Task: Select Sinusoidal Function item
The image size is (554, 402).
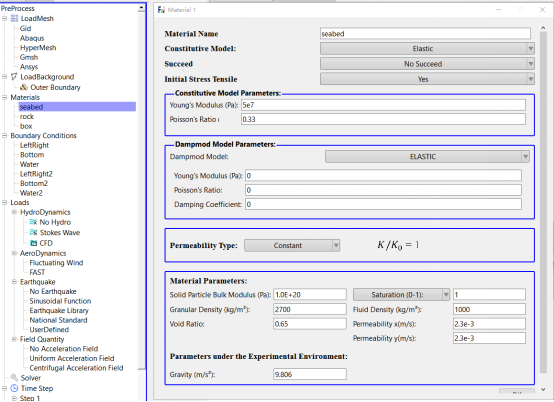Action: (x=60, y=301)
